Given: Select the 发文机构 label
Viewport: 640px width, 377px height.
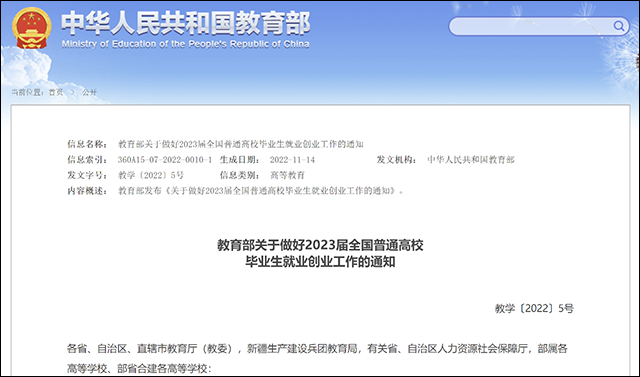Looking at the screenshot, I should [x=397, y=160].
